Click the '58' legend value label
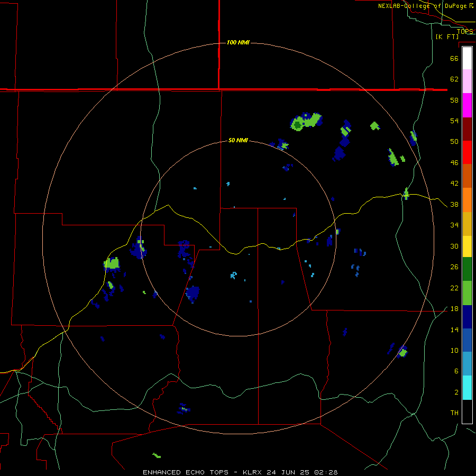Image resolution: width=476 pixels, height=476 pixels. 454,100
